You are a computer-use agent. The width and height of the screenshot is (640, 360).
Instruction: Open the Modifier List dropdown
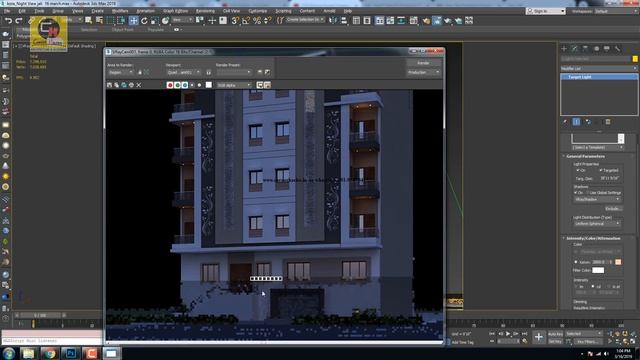tap(598, 68)
